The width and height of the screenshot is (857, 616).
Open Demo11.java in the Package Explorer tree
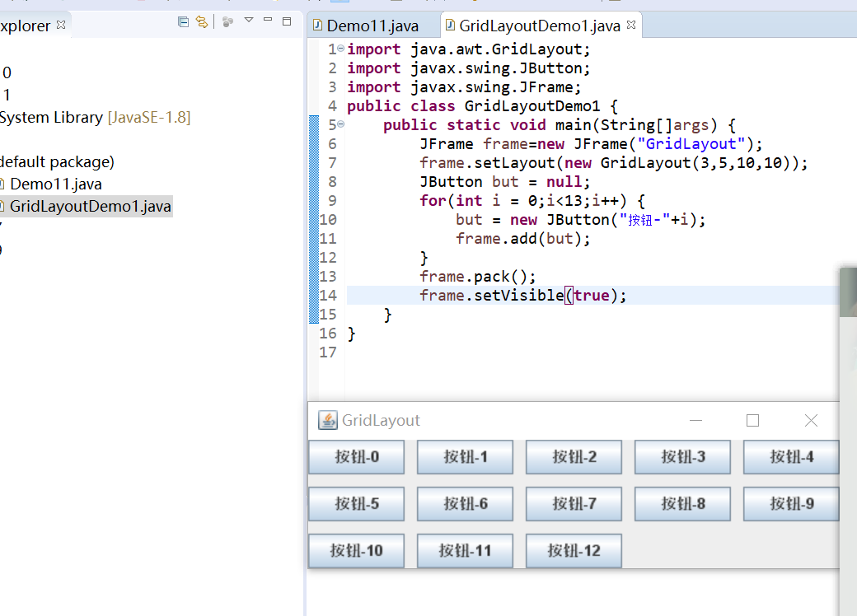[55, 184]
